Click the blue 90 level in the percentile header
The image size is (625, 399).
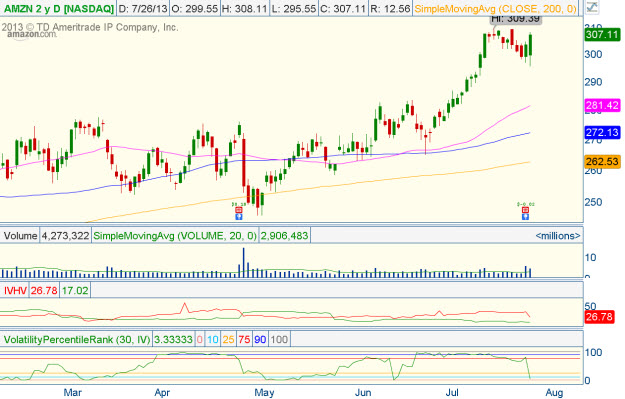click(260, 340)
